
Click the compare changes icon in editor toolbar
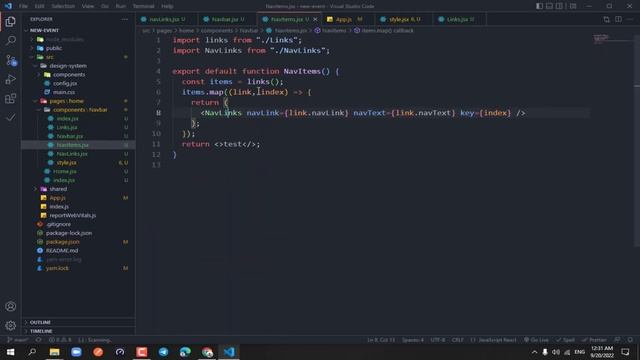(607, 19)
